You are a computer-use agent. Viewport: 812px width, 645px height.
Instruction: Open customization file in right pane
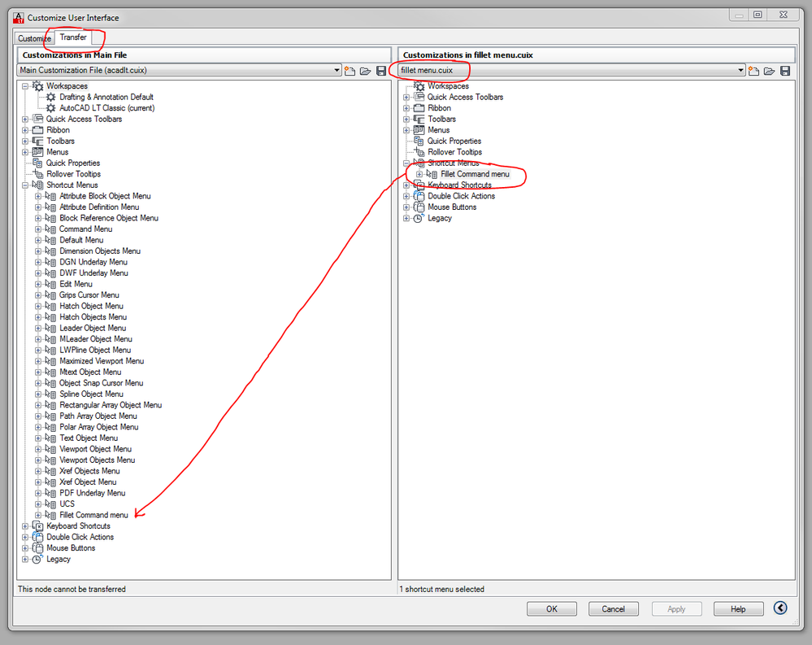[x=770, y=71]
